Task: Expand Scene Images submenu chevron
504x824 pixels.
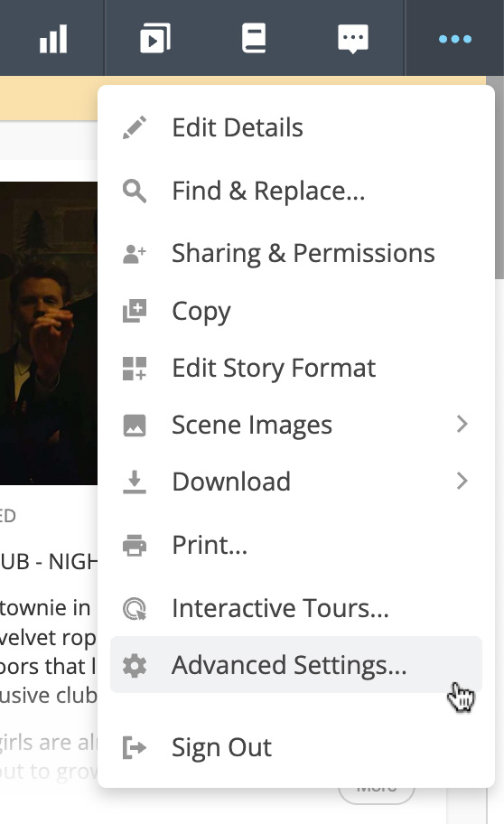Action: (462, 424)
